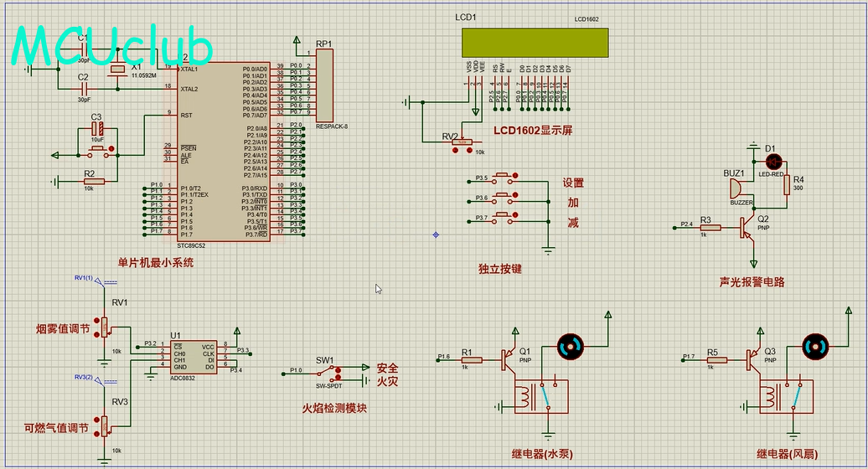Click the R4 300 ohm resistor
This screenshot has height=469, width=868.
[x=786, y=183]
